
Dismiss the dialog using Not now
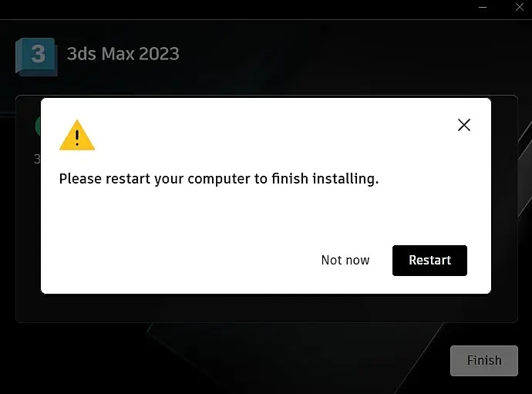pos(345,261)
